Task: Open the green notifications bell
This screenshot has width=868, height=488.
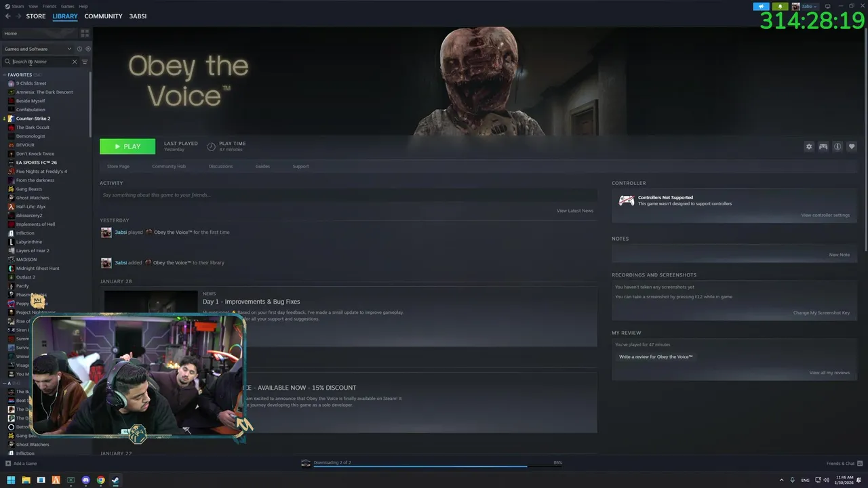Action: pos(780,6)
